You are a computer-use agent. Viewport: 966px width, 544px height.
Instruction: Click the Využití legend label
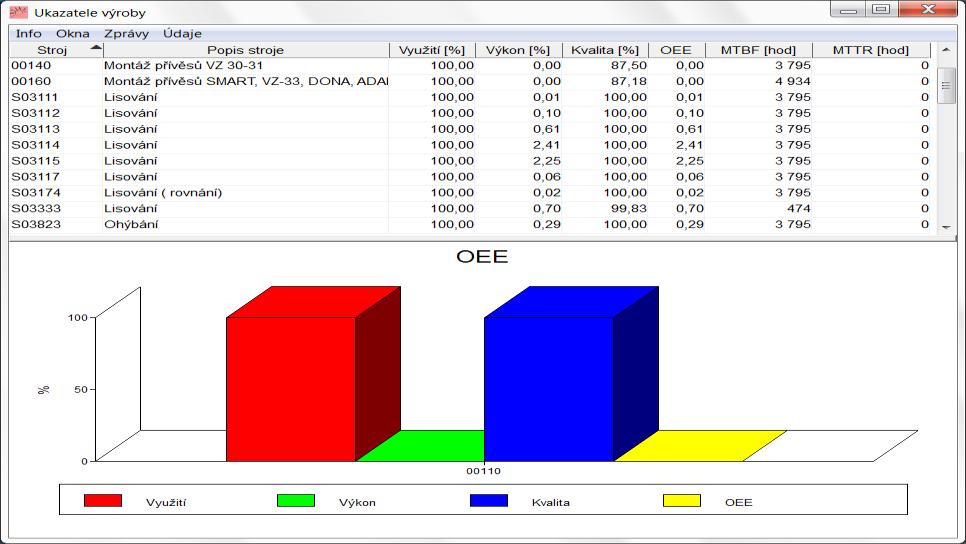(x=166, y=502)
